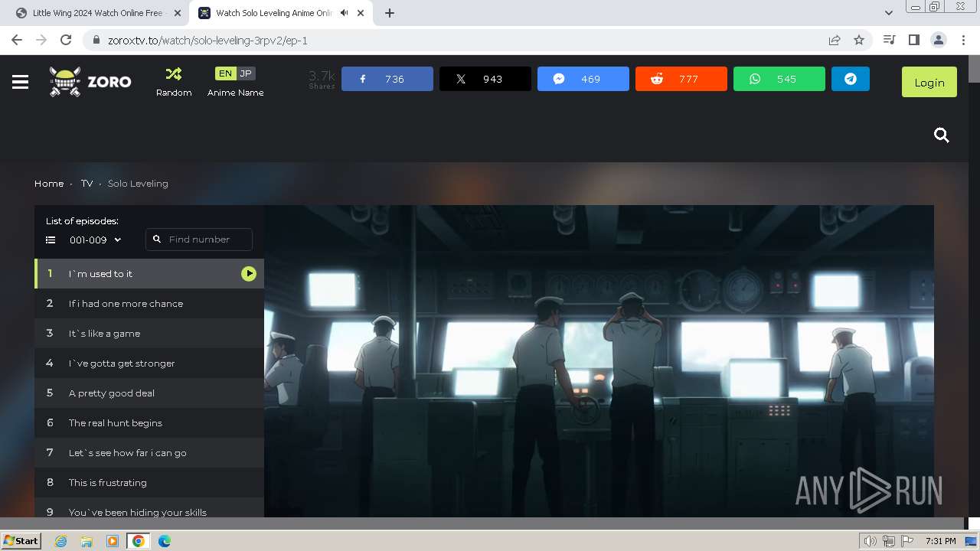Click the play icon on episode 1
Viewport: 980px width, 551px height.
pos(249,273)
